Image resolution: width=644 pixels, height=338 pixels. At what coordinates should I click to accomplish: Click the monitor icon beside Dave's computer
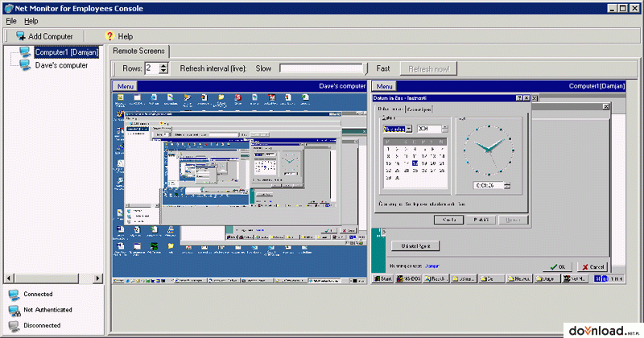tap(25, 65)
